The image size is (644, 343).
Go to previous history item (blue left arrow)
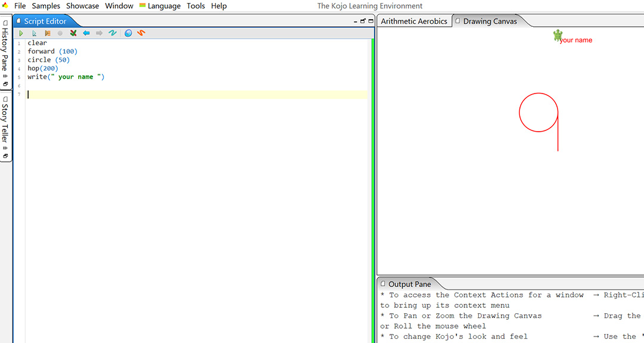(x=86, y=33)
